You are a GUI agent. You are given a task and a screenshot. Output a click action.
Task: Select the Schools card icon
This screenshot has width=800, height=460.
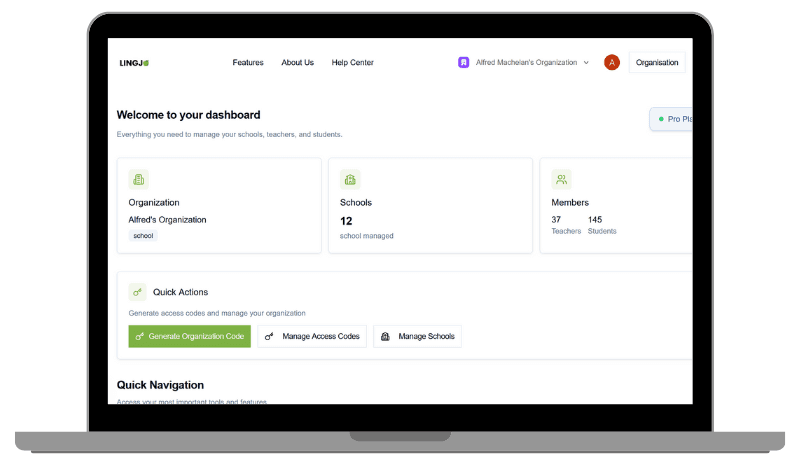[x=350, y=179]
